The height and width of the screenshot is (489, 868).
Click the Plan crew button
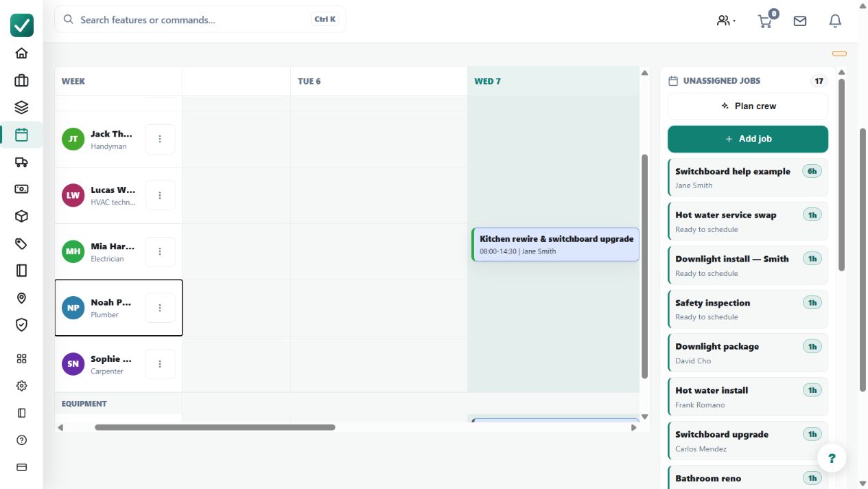click(x=748, y=106)
